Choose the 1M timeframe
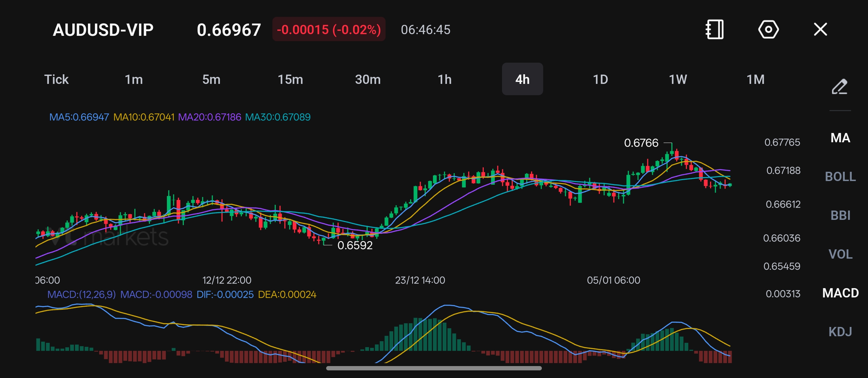This screenshot has height=378, width=868. point(756,80)
